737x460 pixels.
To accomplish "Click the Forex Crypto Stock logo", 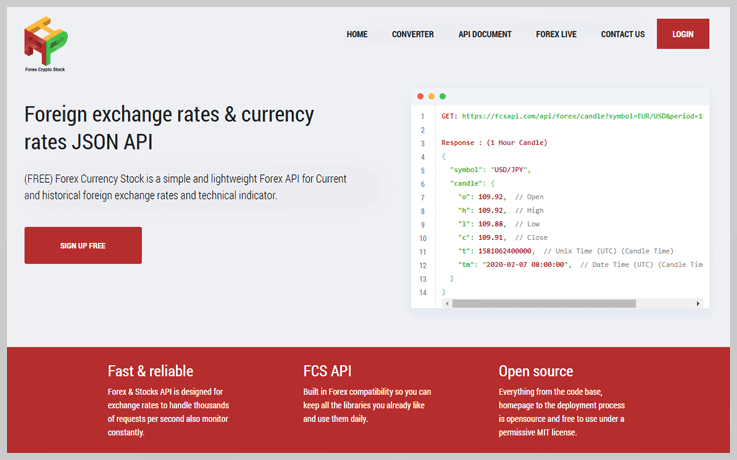I will pyautogui.click(x=46, y=44).
